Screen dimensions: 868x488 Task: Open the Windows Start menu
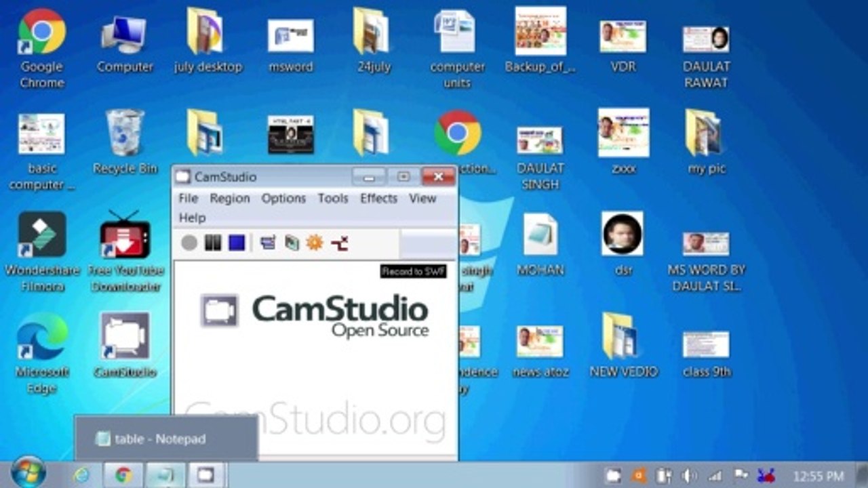tap(28, 474)
